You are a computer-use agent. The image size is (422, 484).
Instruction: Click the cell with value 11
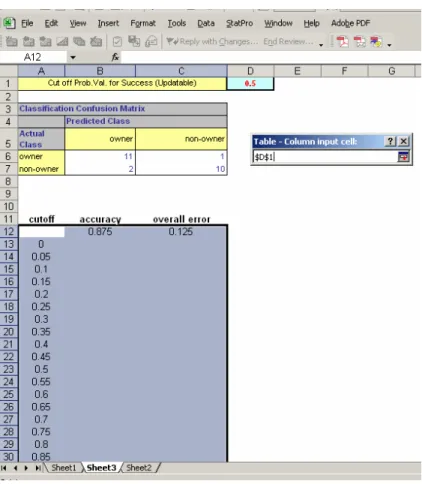100,156
